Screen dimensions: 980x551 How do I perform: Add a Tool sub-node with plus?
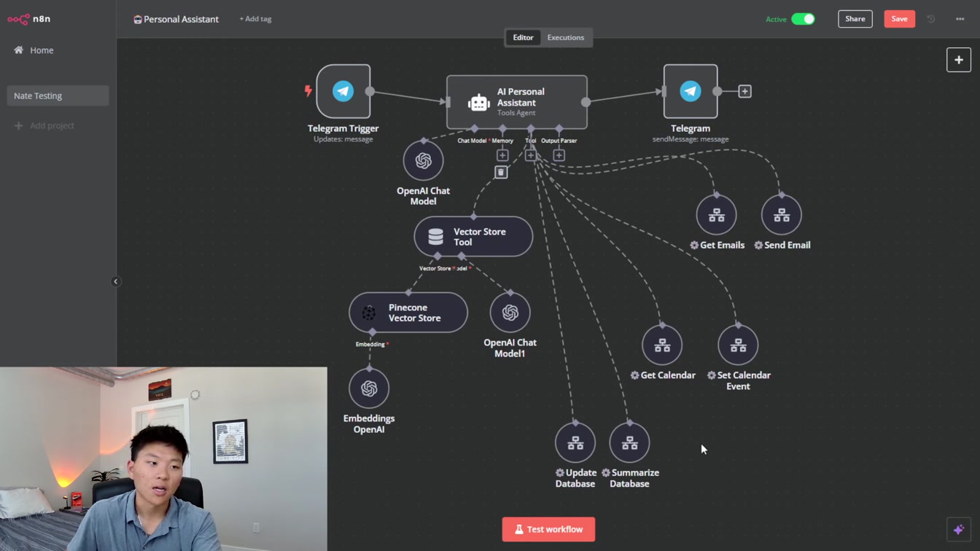[531, 155]
